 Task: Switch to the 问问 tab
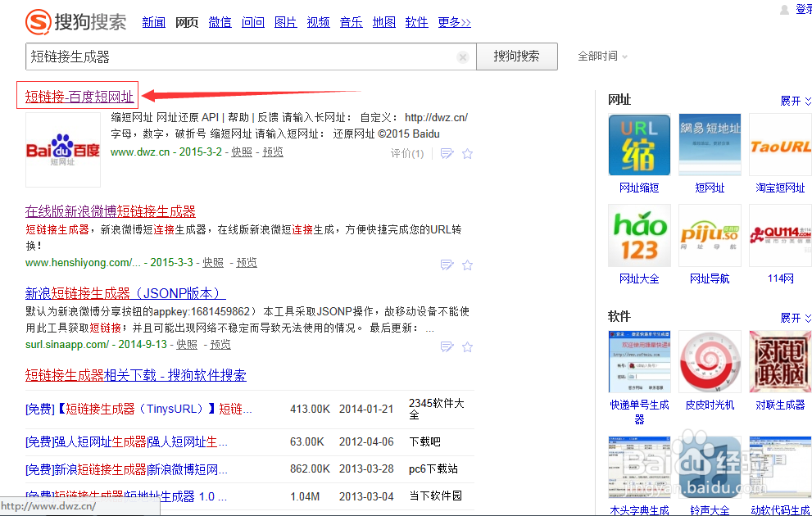pos(252,22)
